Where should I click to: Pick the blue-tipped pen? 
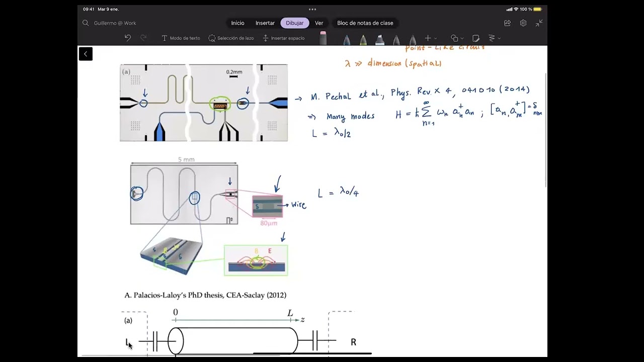tap(347, 39)
